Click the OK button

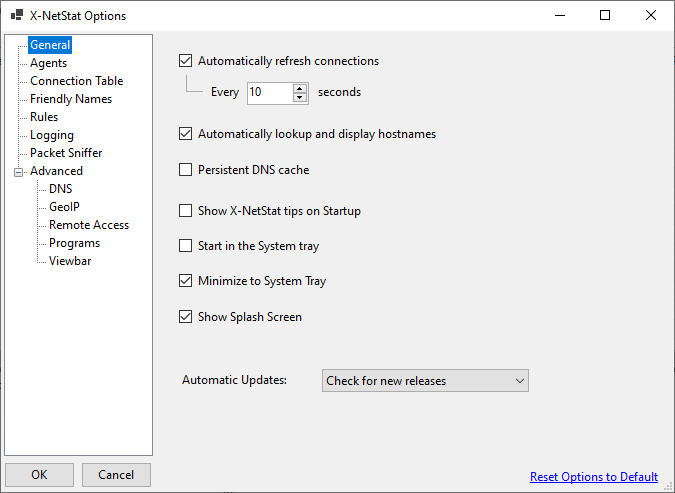pos(39,475)
